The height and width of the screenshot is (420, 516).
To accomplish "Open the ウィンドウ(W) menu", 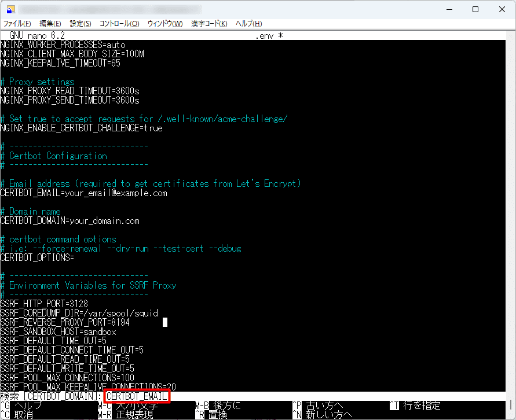I will tap(165, 24).
